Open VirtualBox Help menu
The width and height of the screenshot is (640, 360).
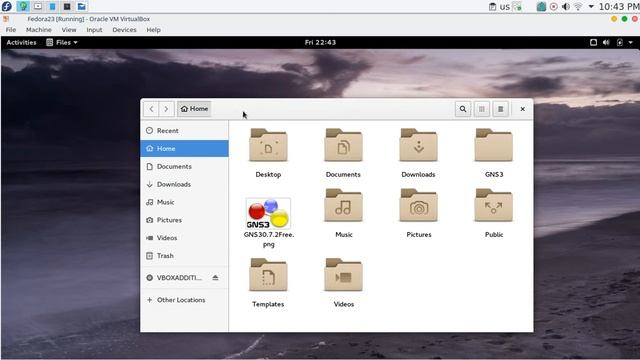pos(153,30)
